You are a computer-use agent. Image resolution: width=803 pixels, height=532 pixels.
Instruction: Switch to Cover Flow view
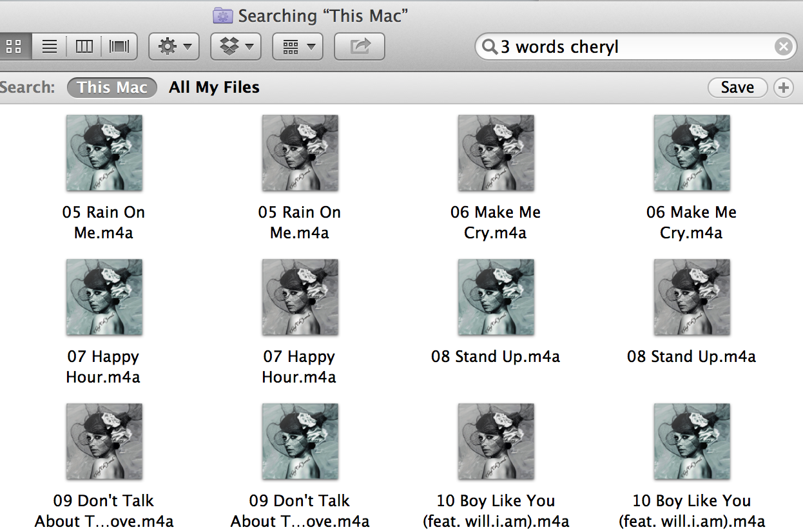pos(119,46)
